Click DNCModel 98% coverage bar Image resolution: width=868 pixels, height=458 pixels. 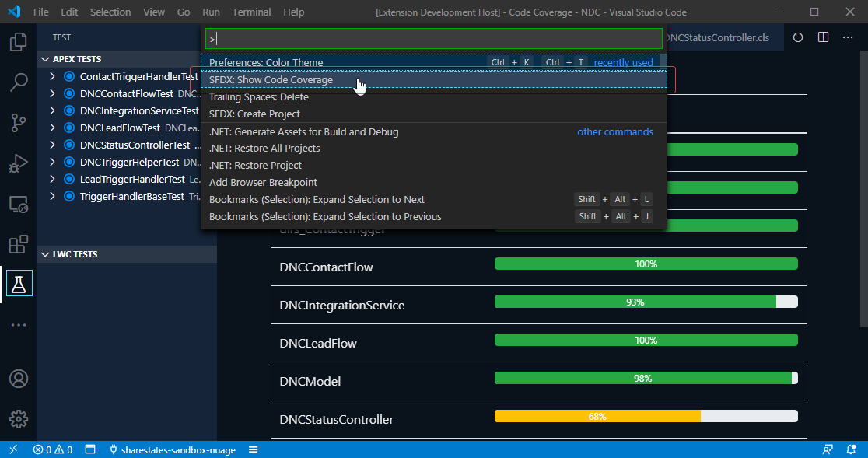click(x=646, y=379)
